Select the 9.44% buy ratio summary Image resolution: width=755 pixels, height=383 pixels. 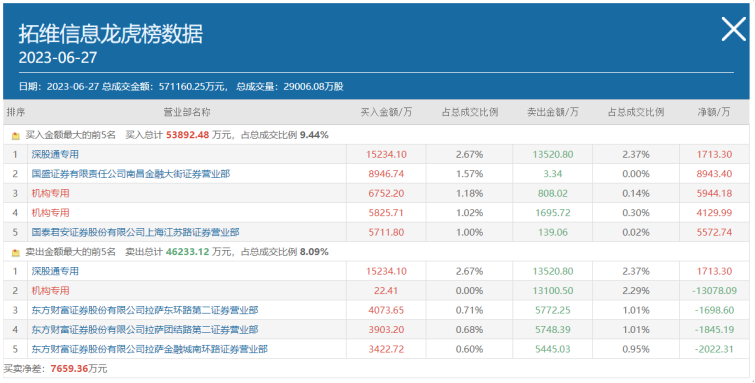314,135
